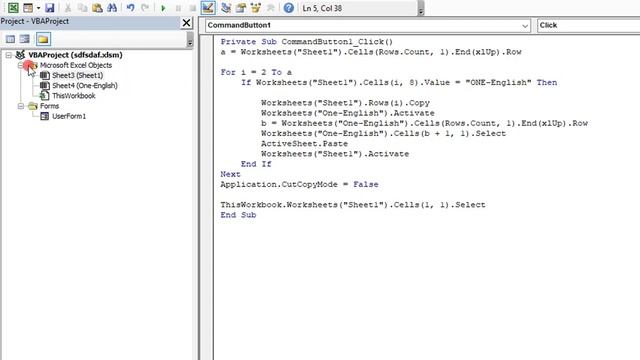Click the 'Private Sub CommandButton1_Click()' line
The width and height of the screenshot is (640, 360).
pyautogui.click(x=307, y=42)
